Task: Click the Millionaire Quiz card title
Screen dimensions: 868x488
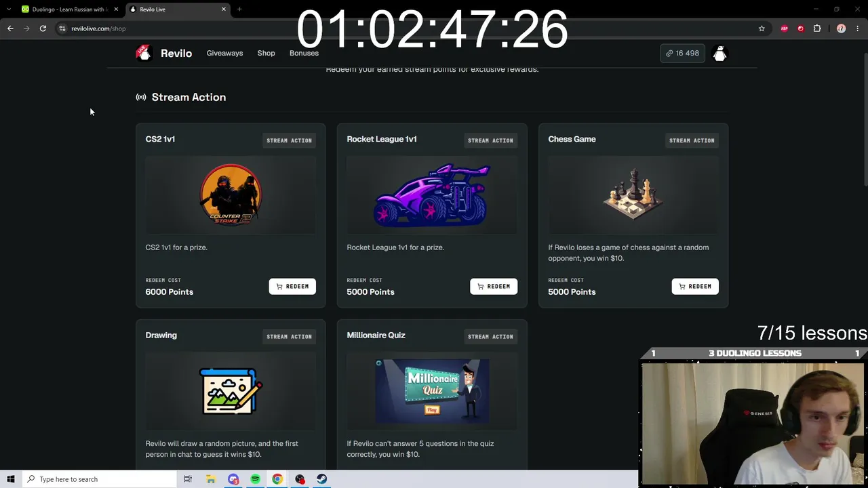Action: (x=376, y=335)
